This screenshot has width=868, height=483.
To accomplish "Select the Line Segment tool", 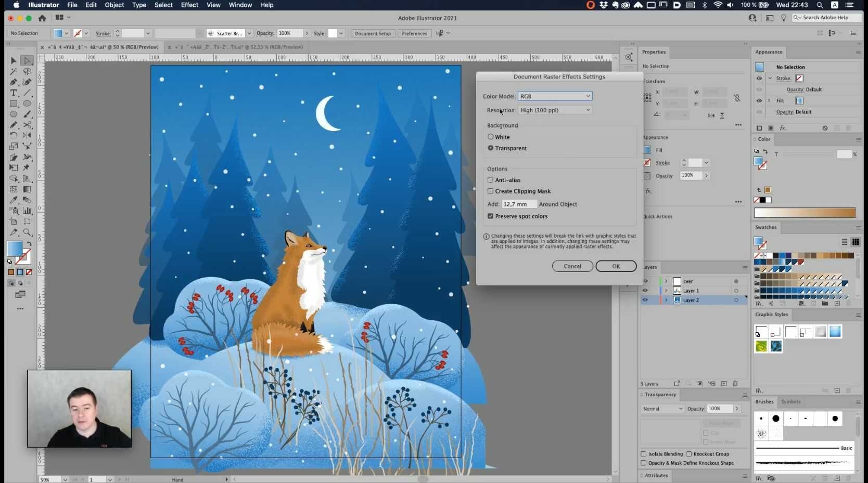I will click(27, 93).
